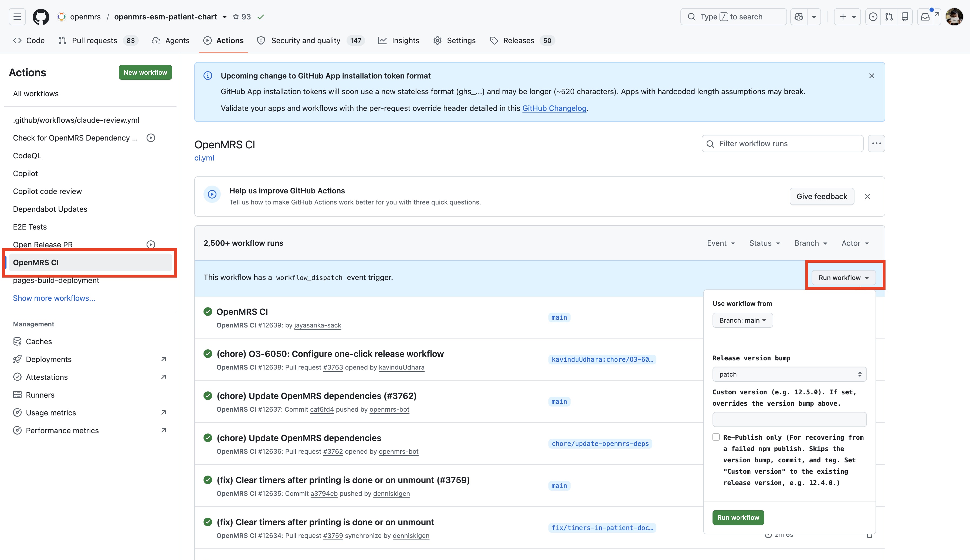The height and width of the screenshot is (560, 970).
Task: Expand the create new plus dropdown
Action: 847,16
